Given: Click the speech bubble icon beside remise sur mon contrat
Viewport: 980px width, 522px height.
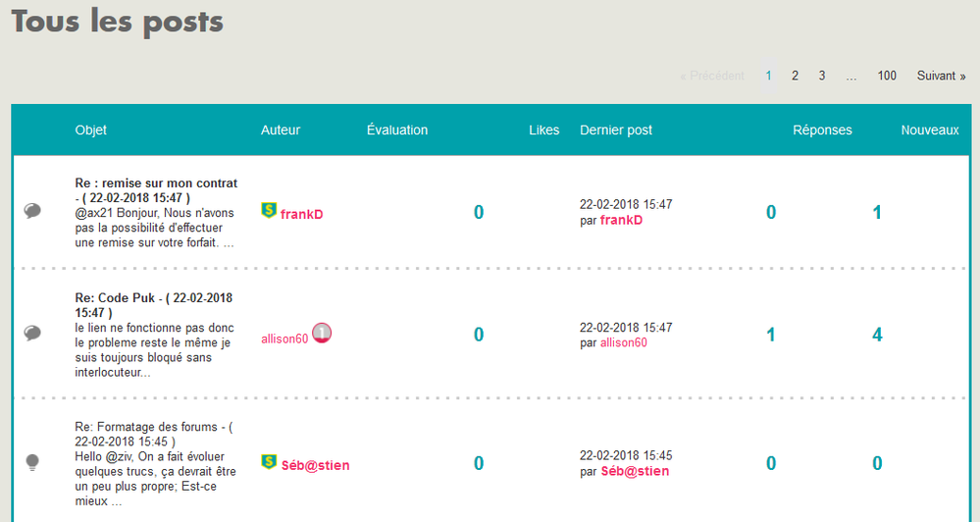Looking at the screenshot, I should [x=32, y=211].
